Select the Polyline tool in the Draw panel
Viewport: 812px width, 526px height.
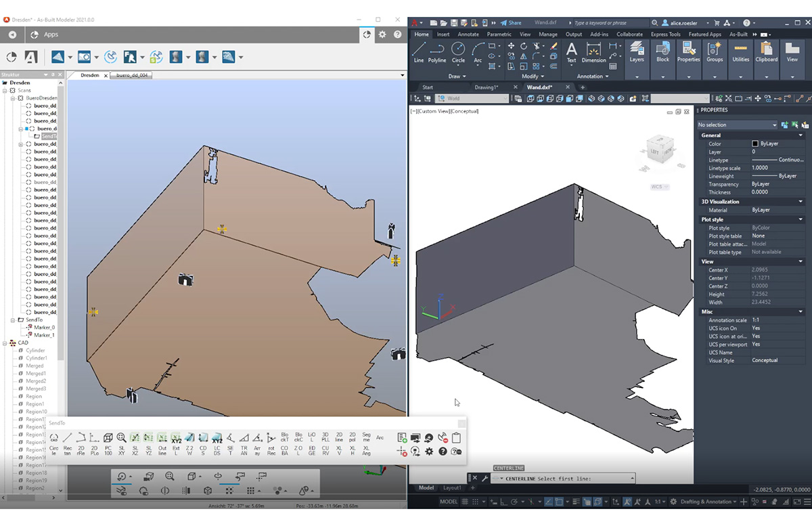tap(437, 54)
